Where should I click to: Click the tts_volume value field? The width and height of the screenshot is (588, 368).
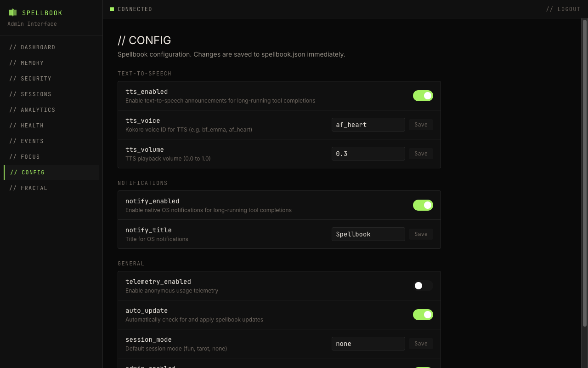coord(368,153)
